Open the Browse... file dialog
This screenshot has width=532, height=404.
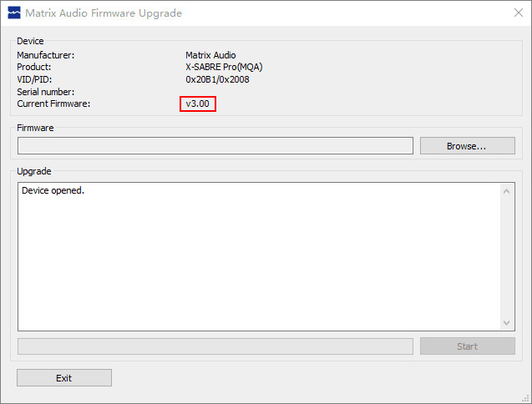click(x=467, y=146)
